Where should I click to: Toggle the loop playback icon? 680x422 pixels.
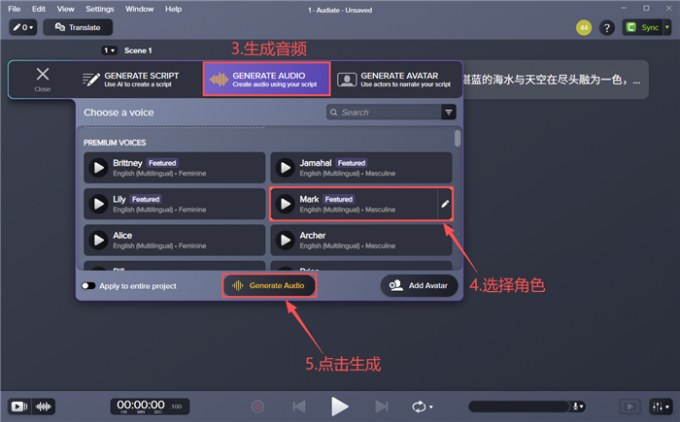point(418,407)
